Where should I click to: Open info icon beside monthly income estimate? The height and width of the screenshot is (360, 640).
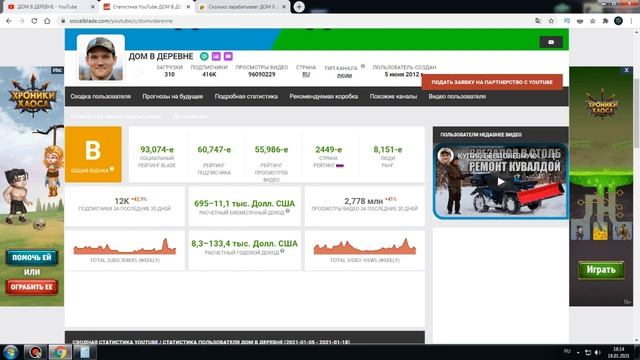tap(288, 211)
